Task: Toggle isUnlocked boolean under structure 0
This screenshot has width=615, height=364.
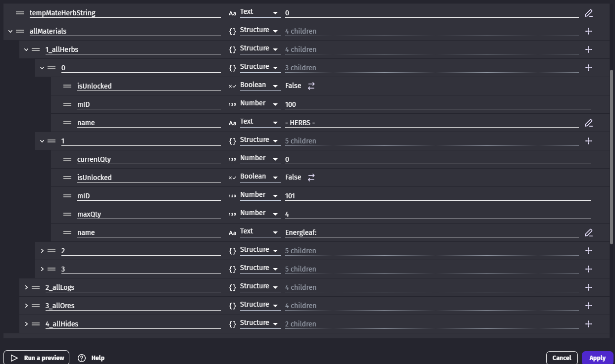Action: [311, 86]
